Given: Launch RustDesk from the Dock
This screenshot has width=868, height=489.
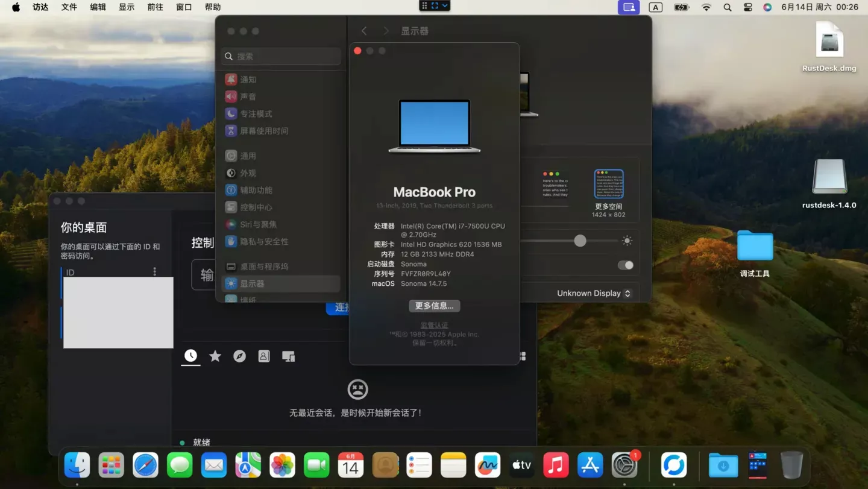Looking at the screenshot, I should [673, 464].
